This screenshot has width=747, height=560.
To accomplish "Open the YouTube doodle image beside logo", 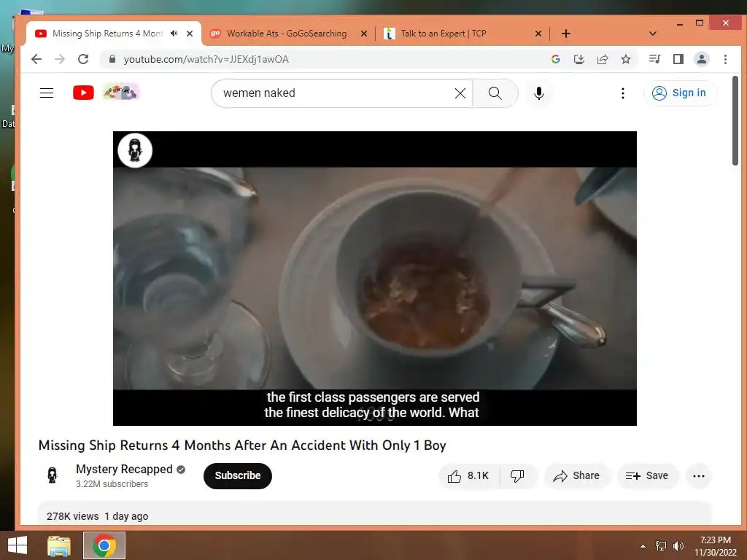I will click(121, 91).
